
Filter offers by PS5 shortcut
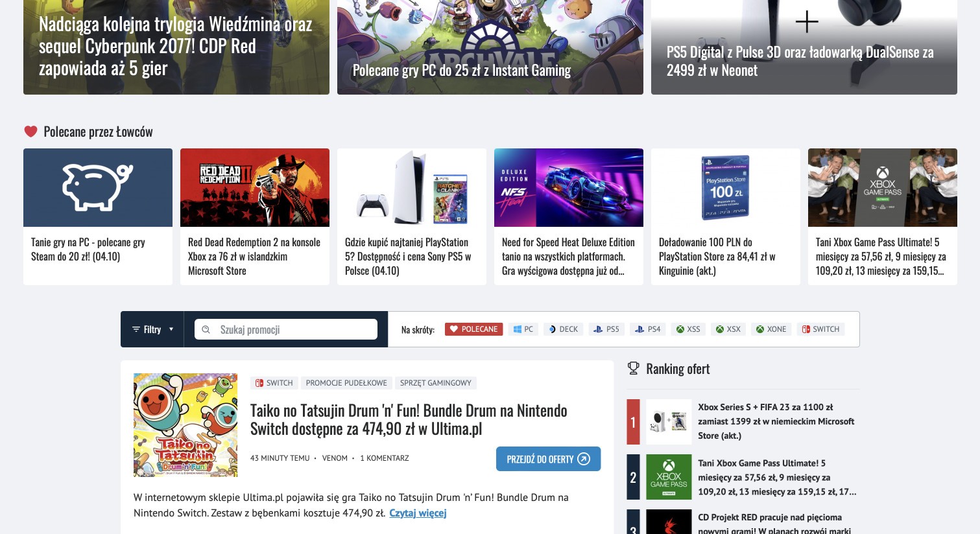[606, 329]
